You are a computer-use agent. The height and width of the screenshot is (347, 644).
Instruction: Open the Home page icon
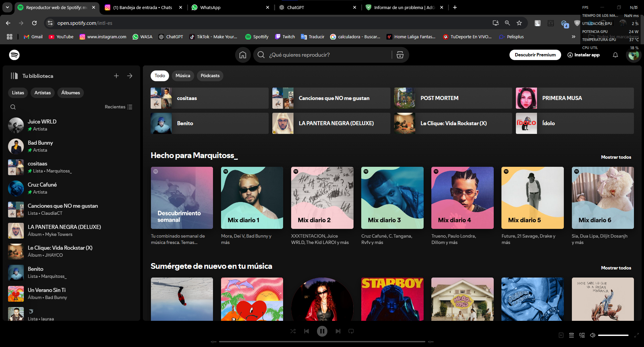(x=243, y=55)
